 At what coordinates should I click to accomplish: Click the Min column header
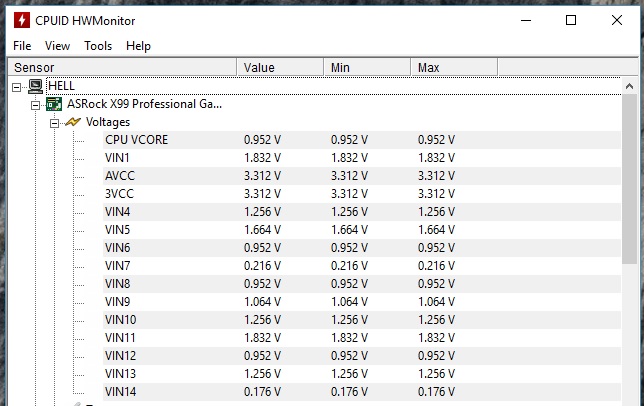(x=367, y=67)
